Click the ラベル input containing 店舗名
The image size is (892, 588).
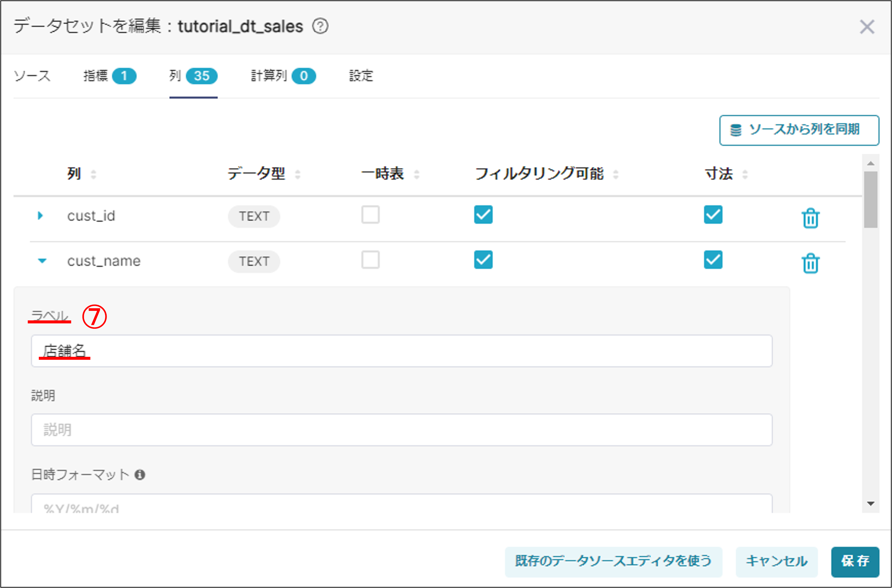tap(402, 351)
